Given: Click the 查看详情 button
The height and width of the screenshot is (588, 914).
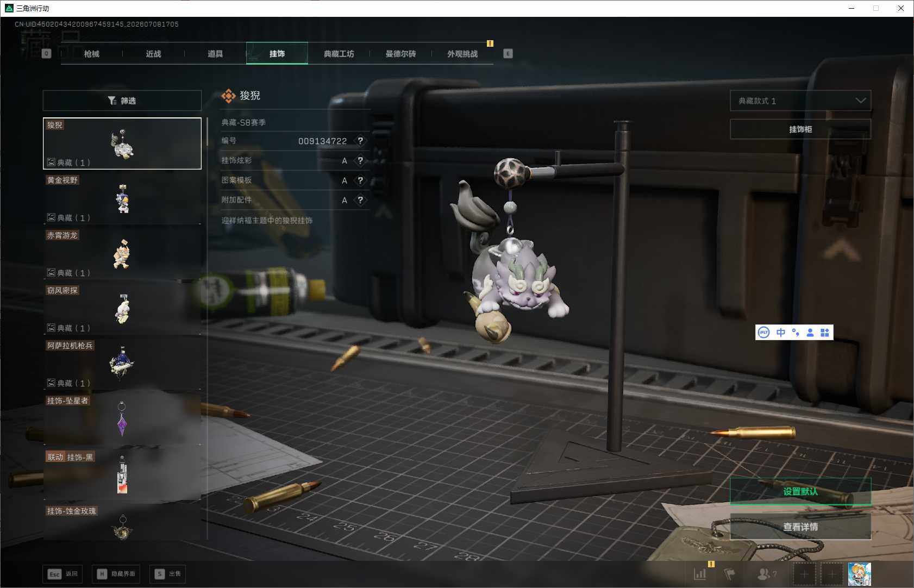Looking at the screenshot, I should [x=800, y=527].
